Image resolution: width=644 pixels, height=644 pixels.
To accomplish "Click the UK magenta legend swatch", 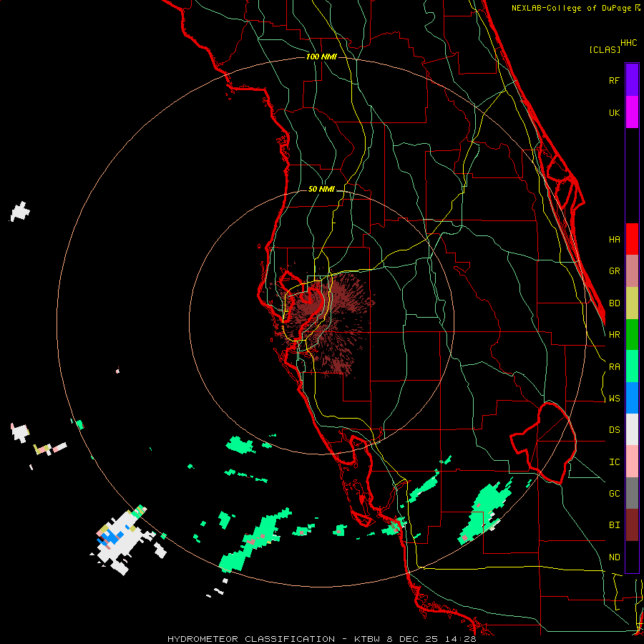I will (632, 112).
